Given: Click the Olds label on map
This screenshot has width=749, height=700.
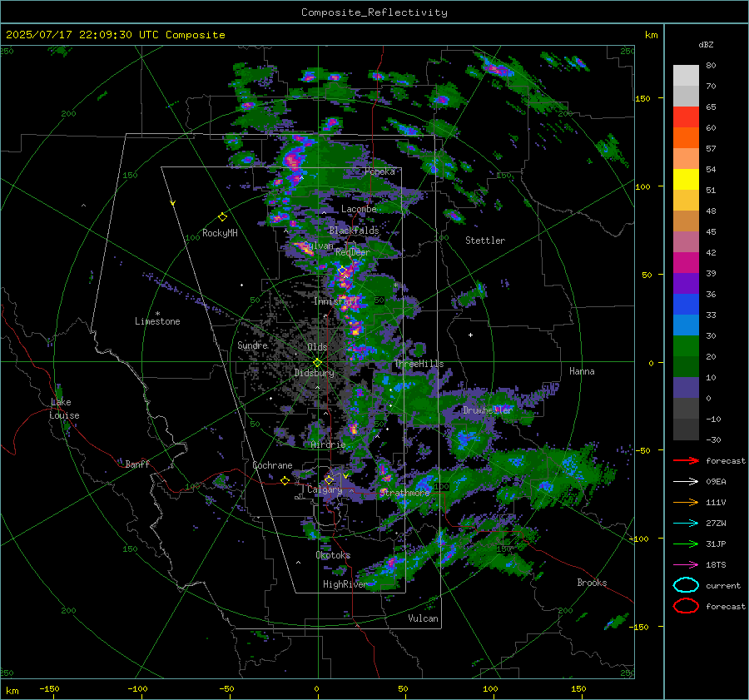Looking at the screenshot, I should [317, 347].
